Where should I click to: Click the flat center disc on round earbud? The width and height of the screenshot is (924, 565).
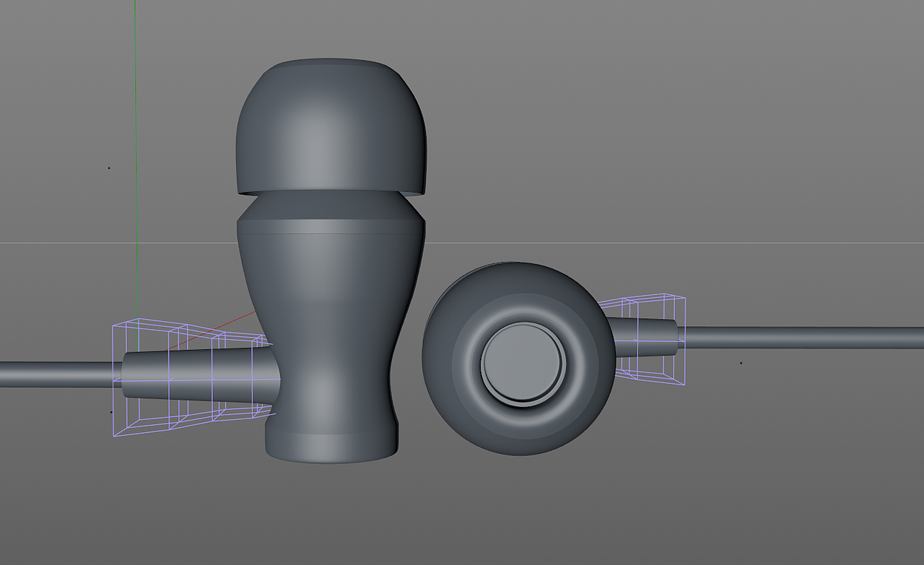coord(523,362)
